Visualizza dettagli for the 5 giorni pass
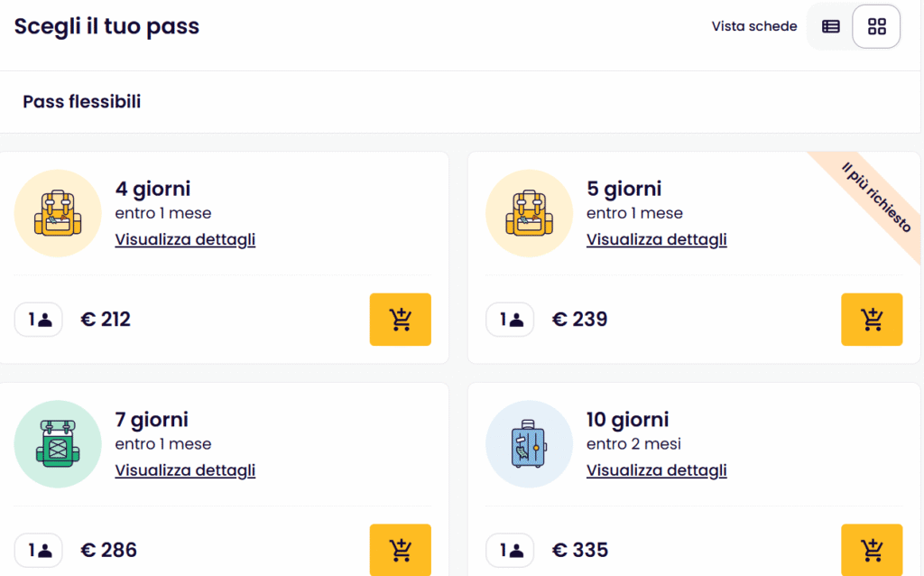 (x=657, y=239)
